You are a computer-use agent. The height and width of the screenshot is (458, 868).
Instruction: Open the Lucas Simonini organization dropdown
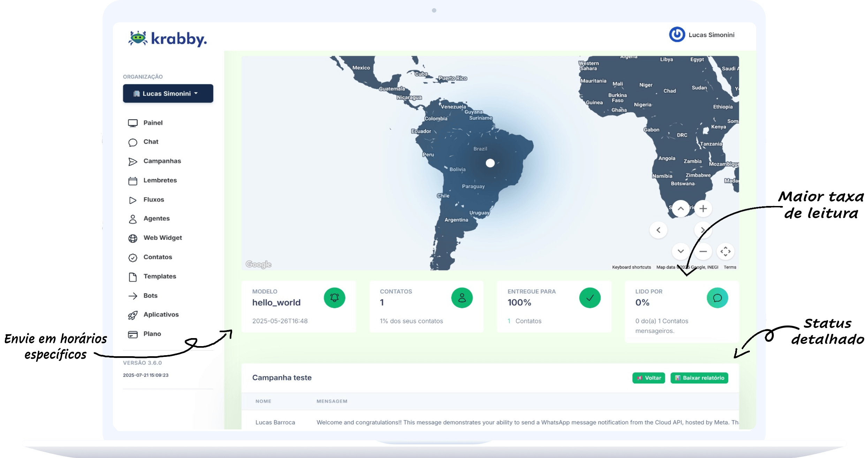[x=168, y=93]
